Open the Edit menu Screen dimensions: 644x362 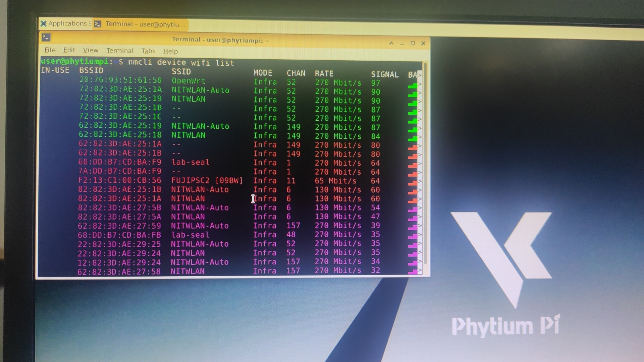69,50
